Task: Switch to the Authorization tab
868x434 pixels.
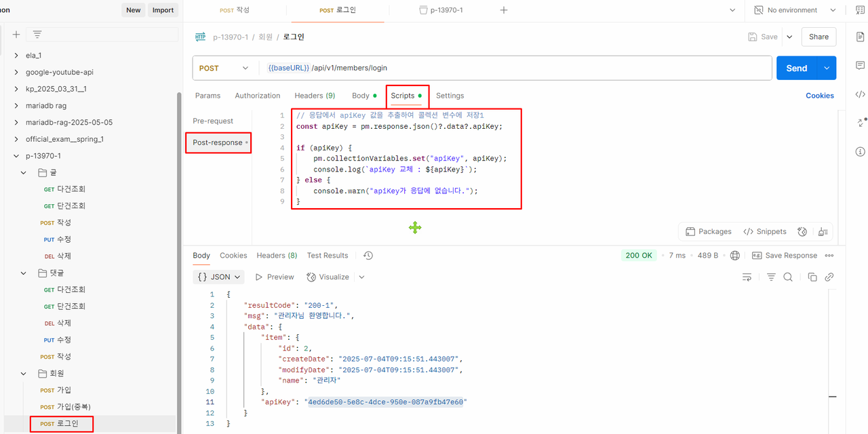Action: (257, 96)
